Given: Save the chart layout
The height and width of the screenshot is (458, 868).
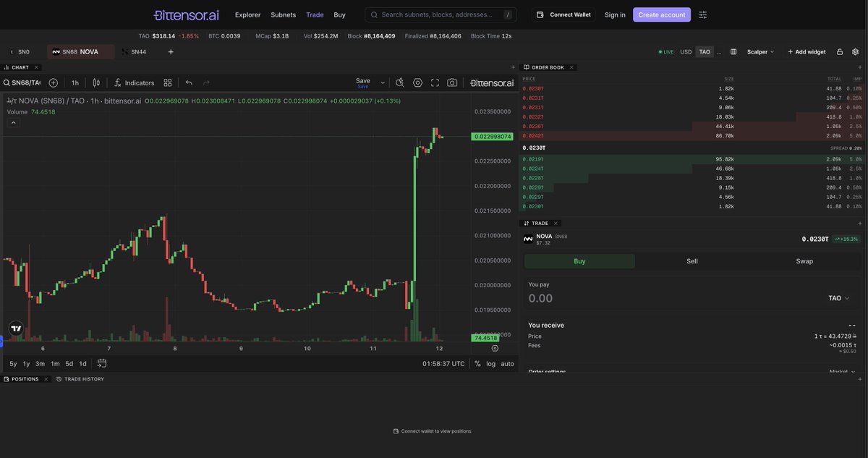Looking at the screenshot, I should click(363, 82).
